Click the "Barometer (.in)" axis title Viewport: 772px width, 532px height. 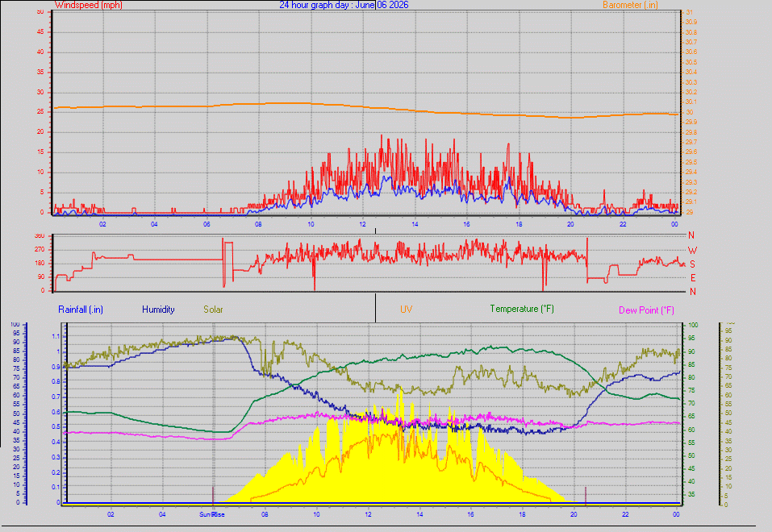pyautogui.click(x=630, y=5)
